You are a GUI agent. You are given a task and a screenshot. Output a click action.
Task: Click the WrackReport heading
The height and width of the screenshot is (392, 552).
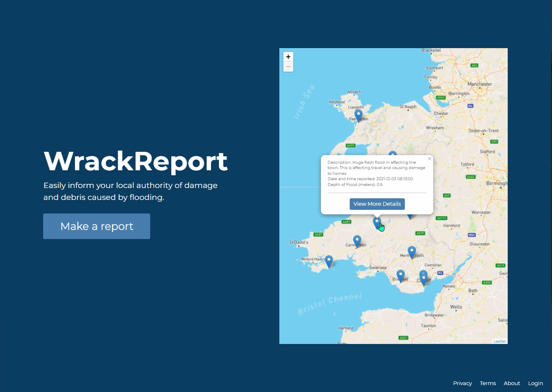tap(135, 161)
